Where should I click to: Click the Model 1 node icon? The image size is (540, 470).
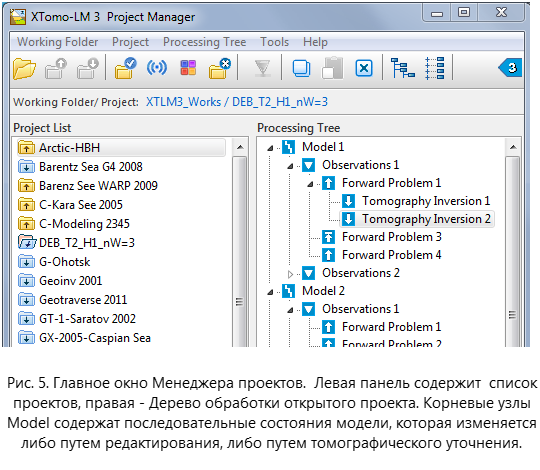(288, 147)
